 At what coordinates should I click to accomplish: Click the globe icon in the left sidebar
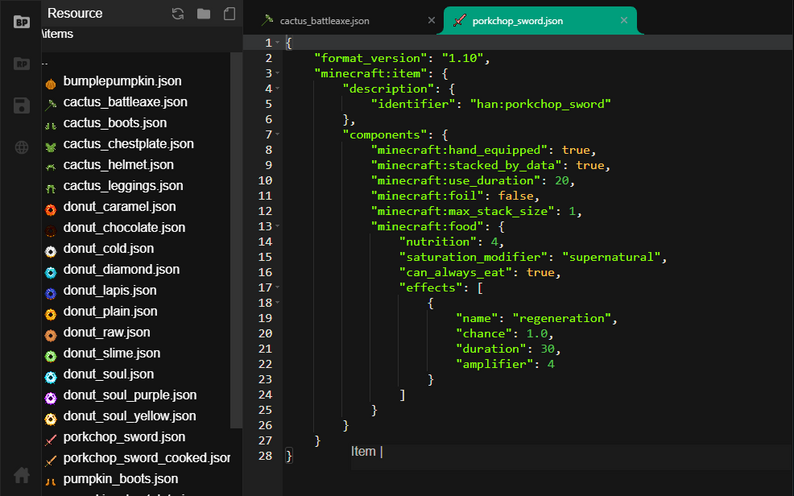click(x=21, y=148)
